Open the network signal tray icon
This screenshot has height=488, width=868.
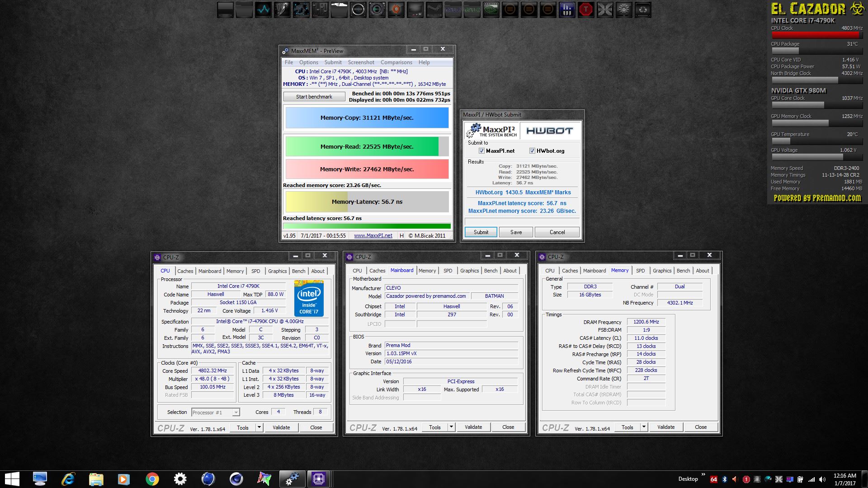811,479
